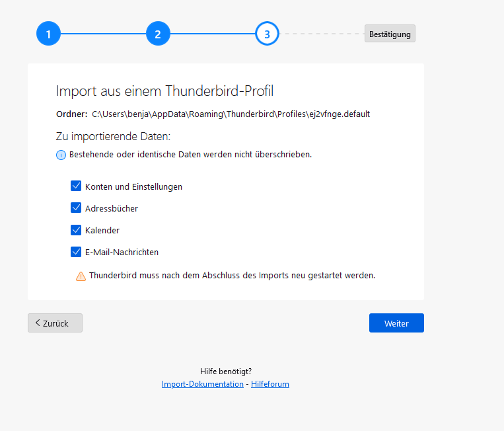Uncheck the Adressbücher checkbox

coord(76,208)
